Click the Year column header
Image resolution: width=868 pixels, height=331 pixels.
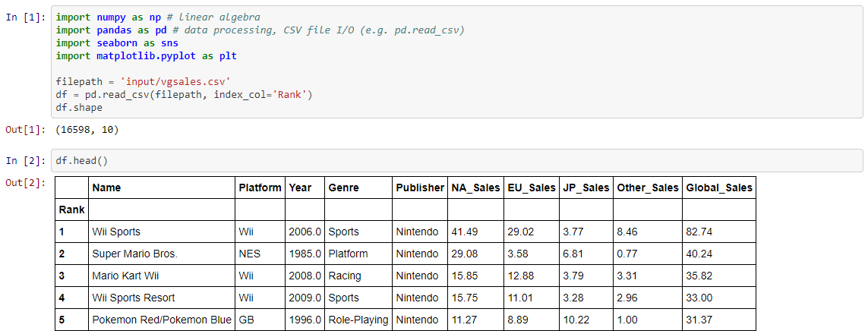pyautogui.click(x=305, y=188)
